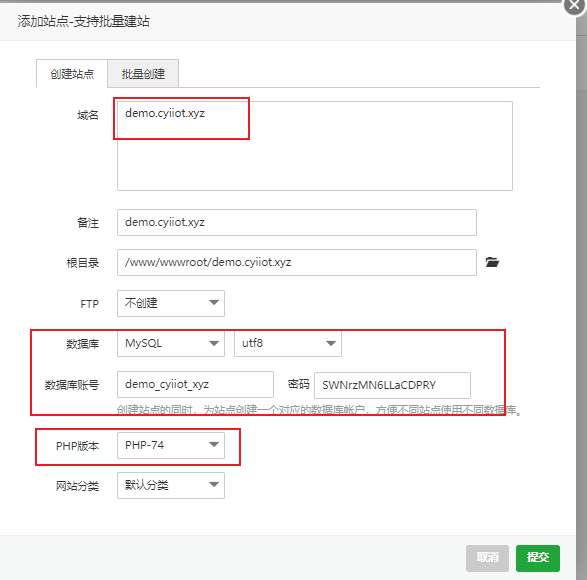Click the dialog's vertical scrollbar on the right
Screen dimensions: 587x580
click(581, 292)
